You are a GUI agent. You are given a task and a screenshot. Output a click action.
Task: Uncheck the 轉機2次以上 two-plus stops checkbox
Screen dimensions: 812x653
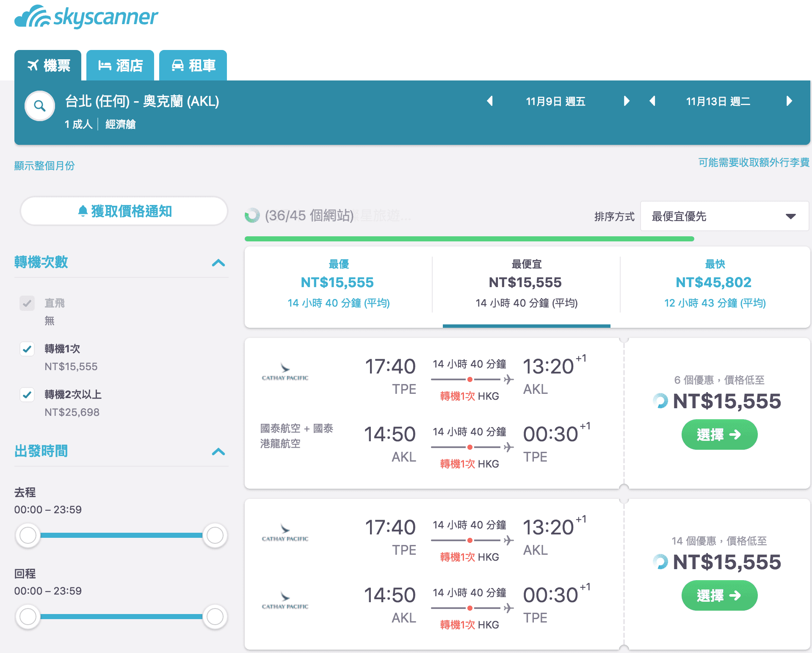point(27,395)
